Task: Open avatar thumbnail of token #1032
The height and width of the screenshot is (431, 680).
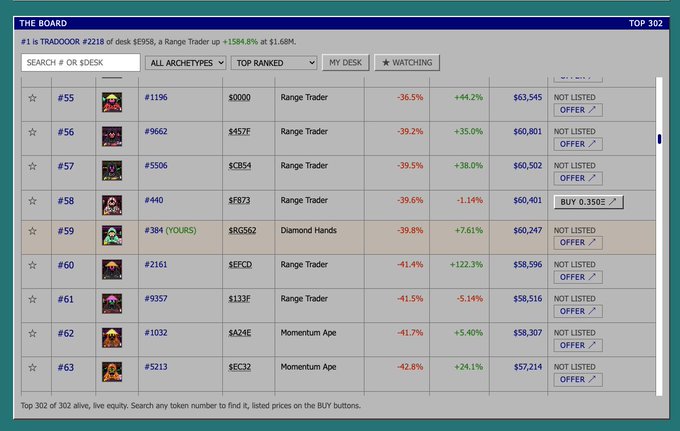Action: pyautogui.click(x=112, y=338)
